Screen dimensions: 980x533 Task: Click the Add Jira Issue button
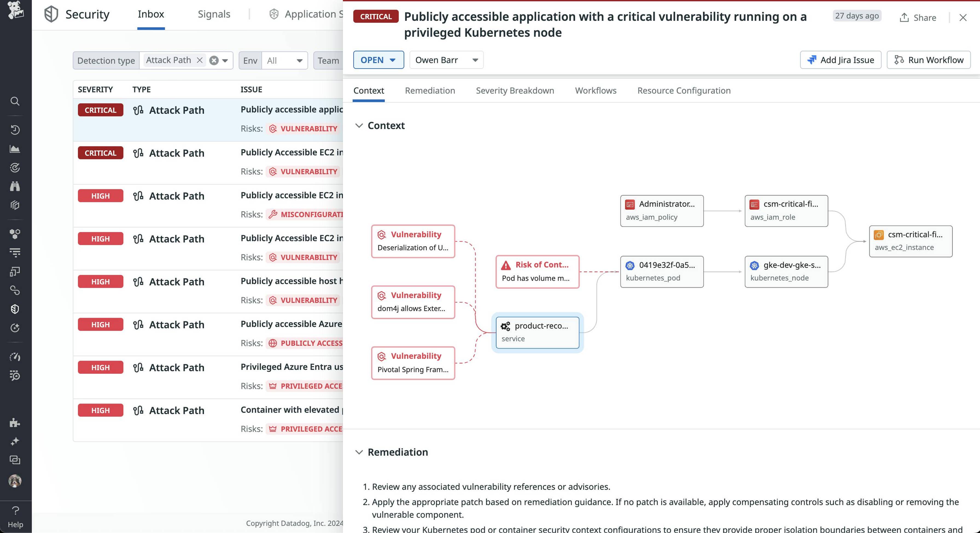tap(841, 60)
